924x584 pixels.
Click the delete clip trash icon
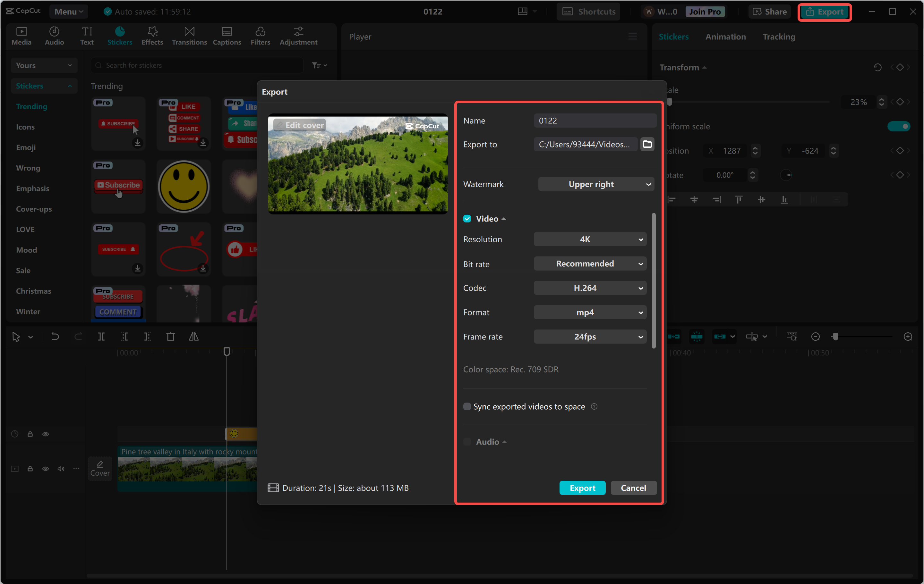click(x=171, y=337)
